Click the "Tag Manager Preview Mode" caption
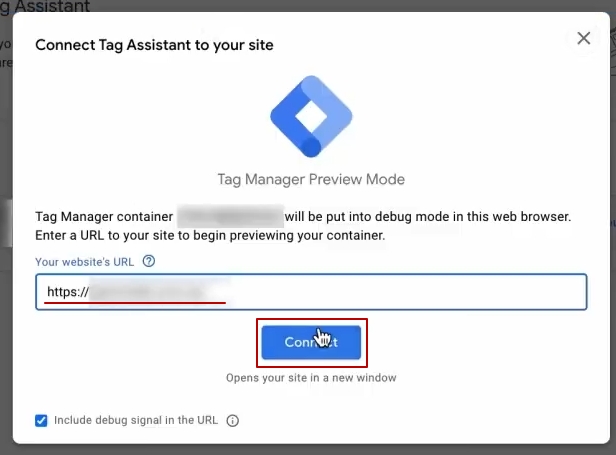 pyautogui.click(x=311, y=180)
